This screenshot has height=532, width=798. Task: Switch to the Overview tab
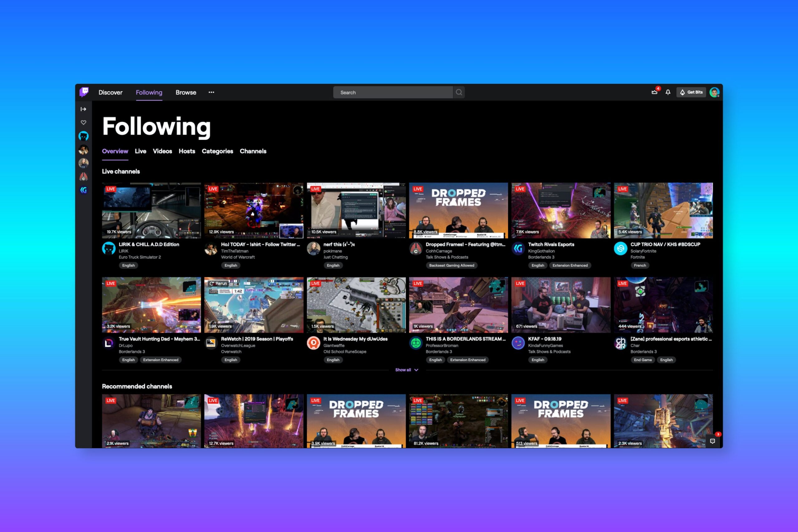[x=115, y=151]
